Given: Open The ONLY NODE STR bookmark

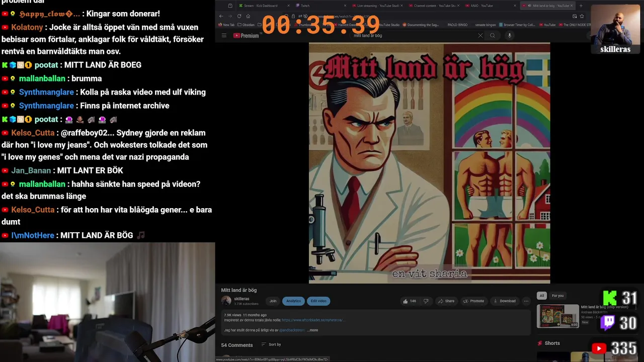Looking at the screenshot, I should click(x=575, y=25).
